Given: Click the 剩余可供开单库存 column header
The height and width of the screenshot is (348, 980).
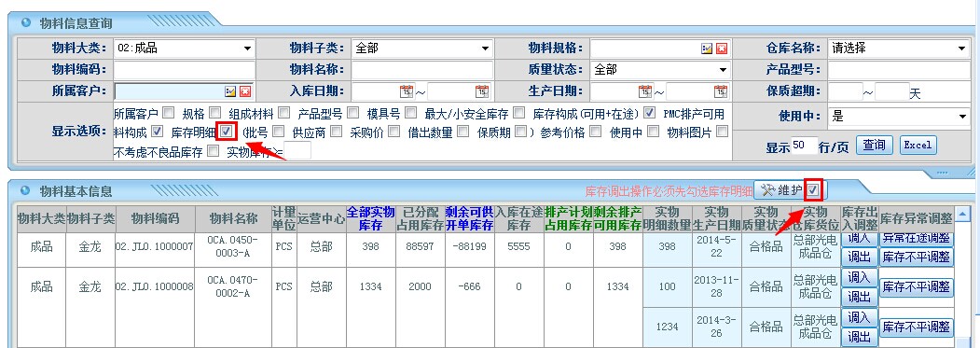Looking at the screenshot, I should [469, 218].
